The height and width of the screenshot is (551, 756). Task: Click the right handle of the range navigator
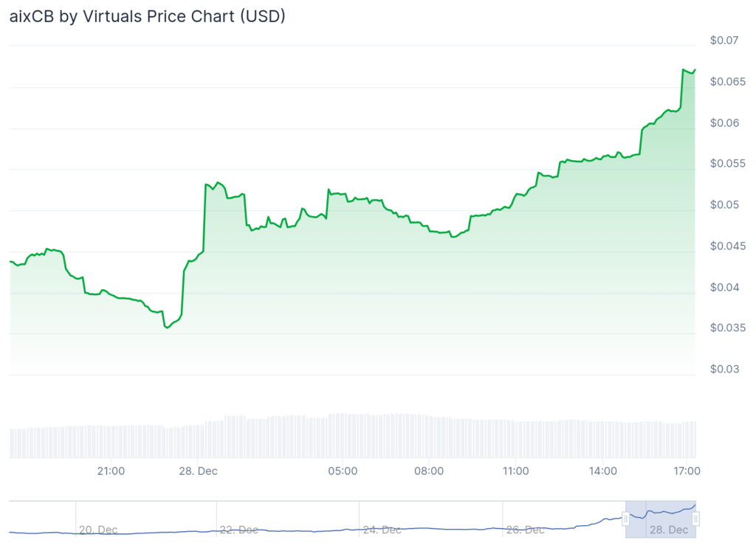695,519
